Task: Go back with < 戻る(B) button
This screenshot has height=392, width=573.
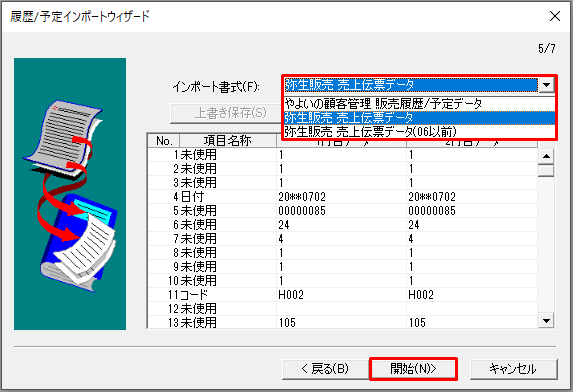Action: click(325, 369)
